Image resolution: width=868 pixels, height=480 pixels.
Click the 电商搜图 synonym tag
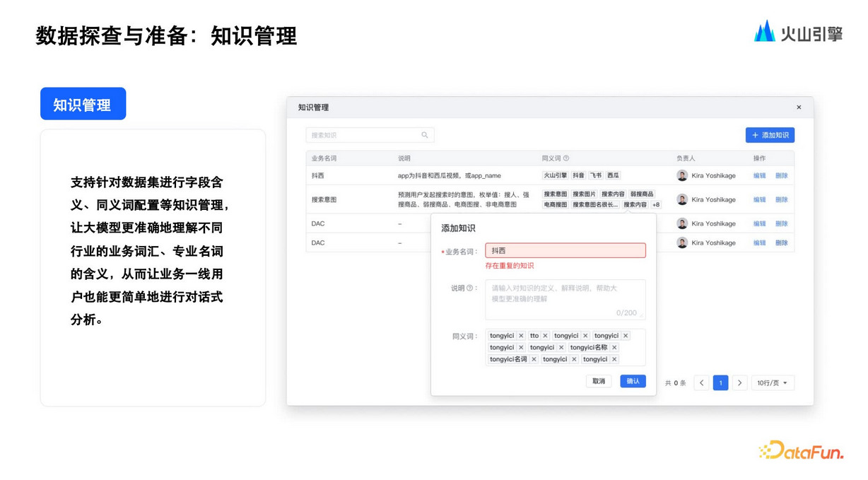coord(556,205)
